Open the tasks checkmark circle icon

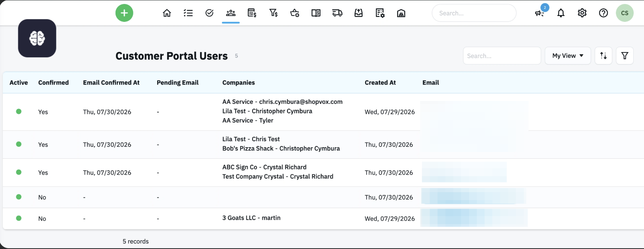[210, 13]
